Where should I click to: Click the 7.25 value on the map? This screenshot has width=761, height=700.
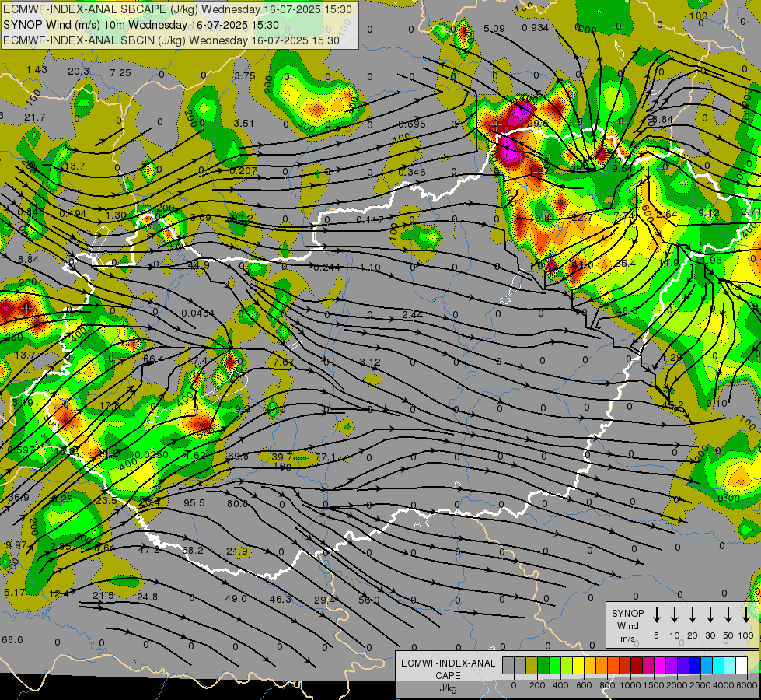click(120, 73)
